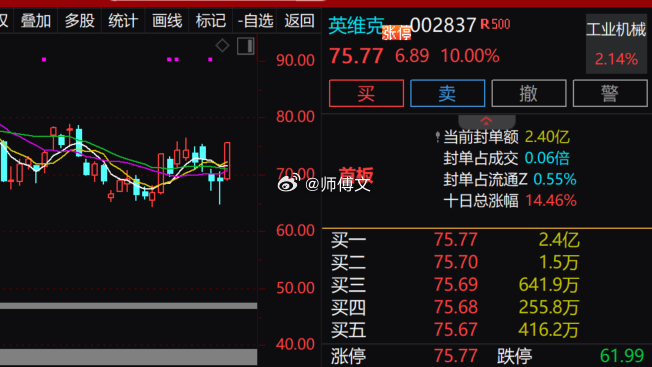
Task: Toggle the side panel layout icon
Action: tap(245, 46)
